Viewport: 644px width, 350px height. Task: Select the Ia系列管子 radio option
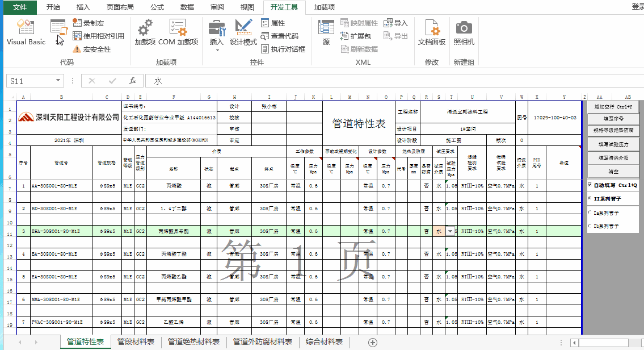pyautogui.click(x=590, y=213)
